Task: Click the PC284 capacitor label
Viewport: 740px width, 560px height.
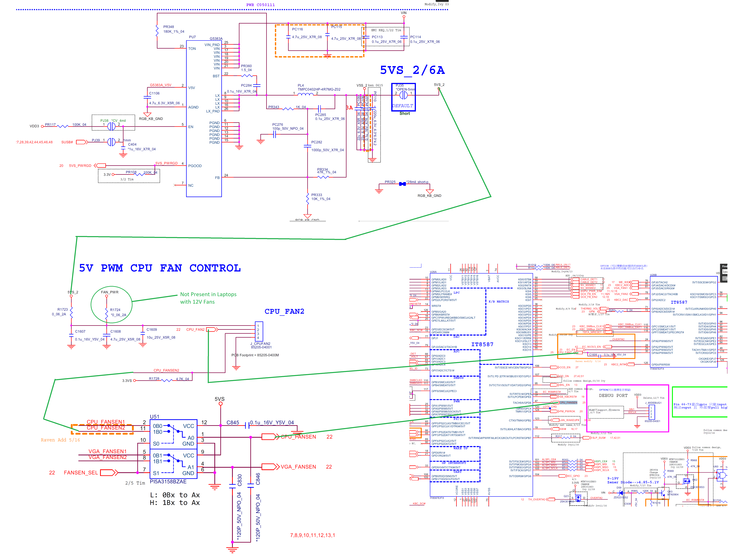Action: (x=246, y=85)
